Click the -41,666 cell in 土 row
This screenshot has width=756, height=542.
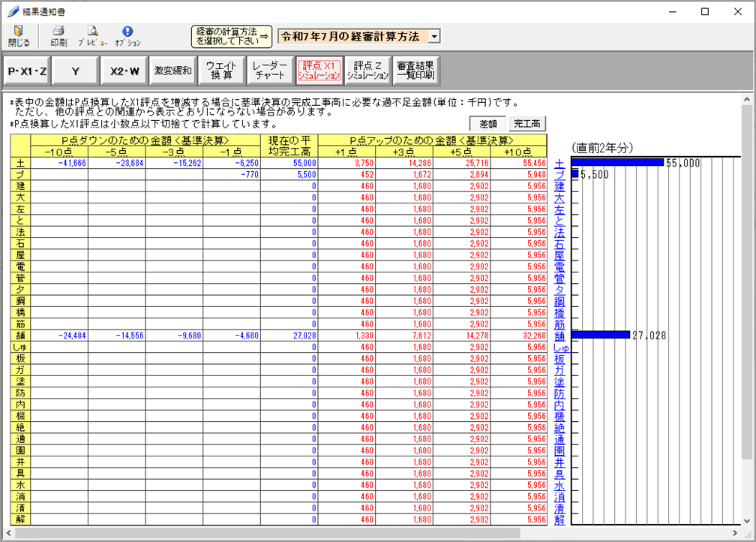click(59, 163)
